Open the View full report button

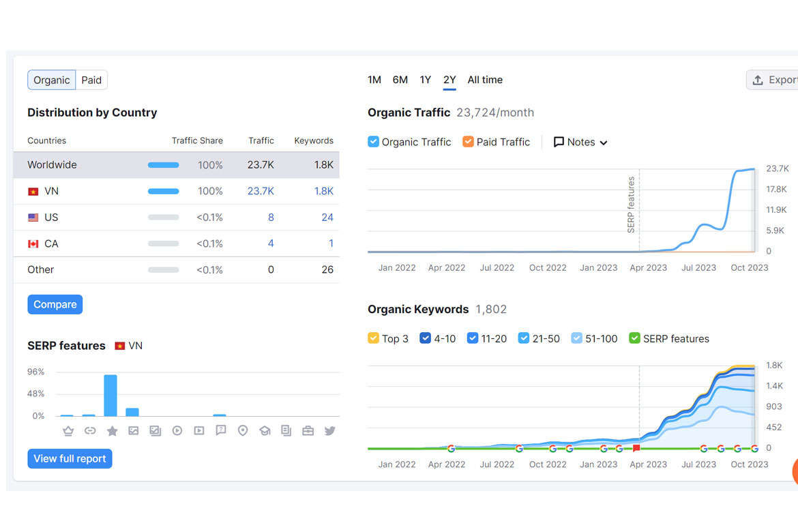[x=70, y=458]
